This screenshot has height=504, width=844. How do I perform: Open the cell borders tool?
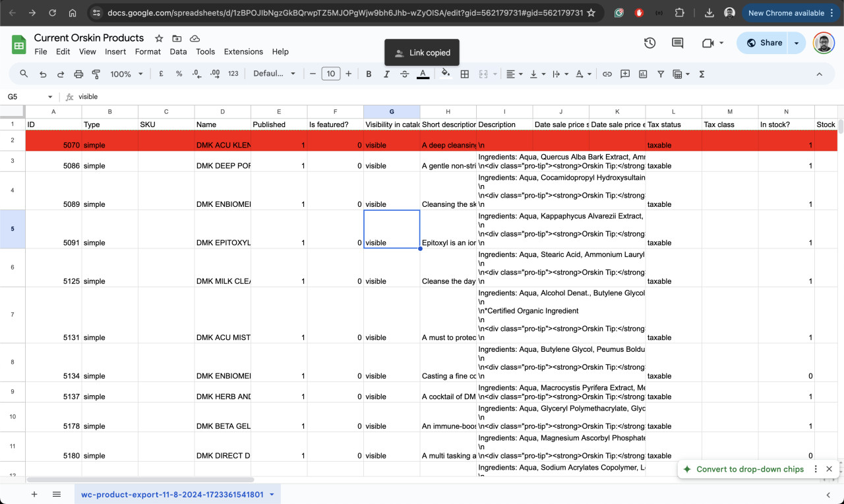click(465, 74)
